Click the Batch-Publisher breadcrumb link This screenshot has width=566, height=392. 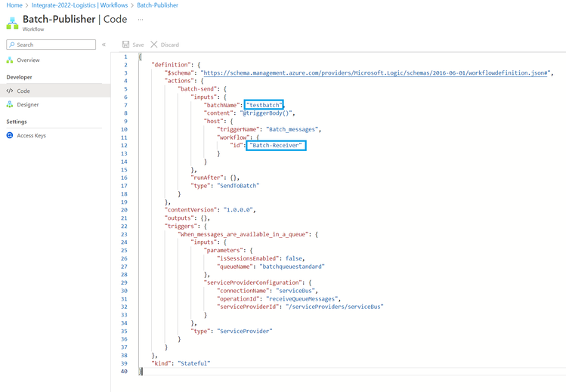tap(157, 5)
